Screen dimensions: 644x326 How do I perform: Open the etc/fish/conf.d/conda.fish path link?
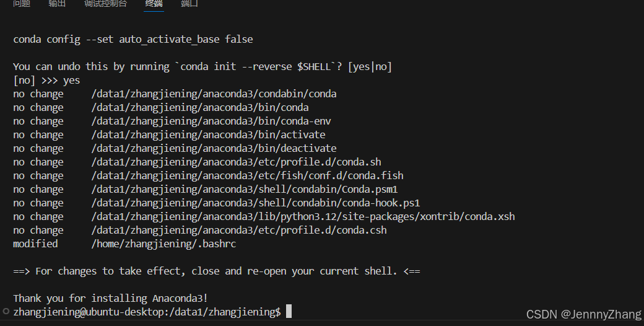pos(247,175)
